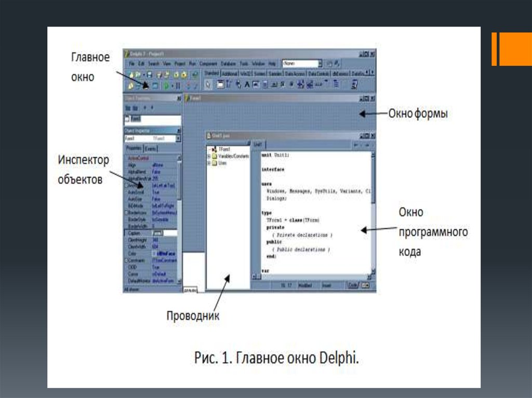Viewport: 532px width, 398px height.
Task: Click the 'private' keyword in the code
Action: click(x=275, y=227)
